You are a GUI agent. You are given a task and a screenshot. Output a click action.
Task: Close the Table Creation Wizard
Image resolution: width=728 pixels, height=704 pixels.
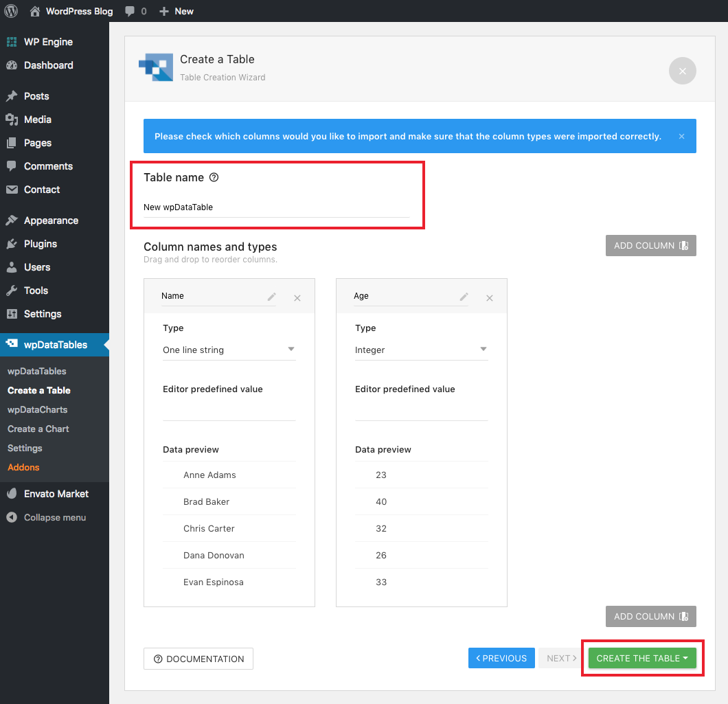pyautogui.click(x=682, y=71)
